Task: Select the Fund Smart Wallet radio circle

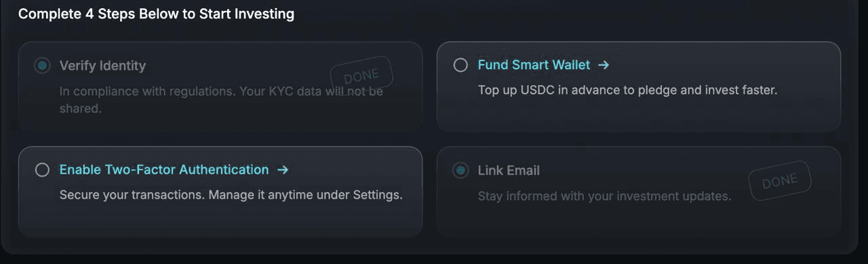Action: 460,65
